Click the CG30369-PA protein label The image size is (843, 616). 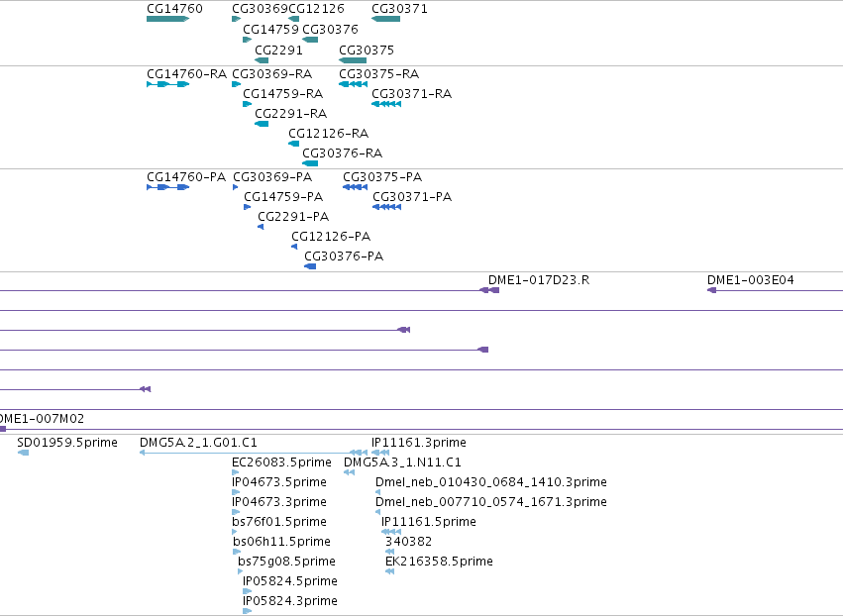pyautogui.click(x=272, y=177)
